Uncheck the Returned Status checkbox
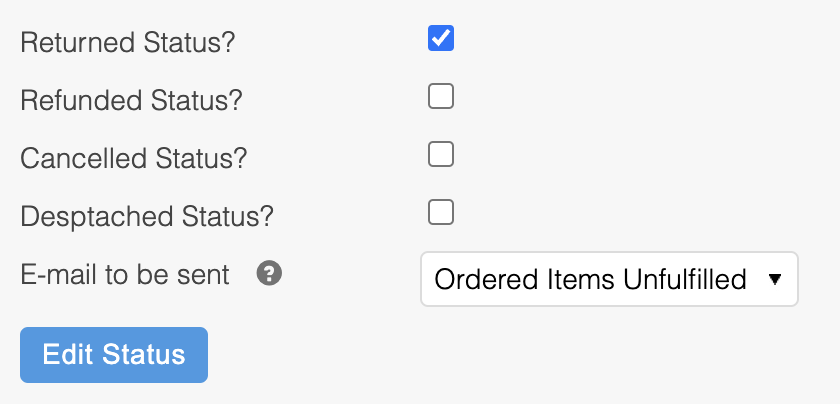Screen dimensions: 840x404 [x=441, y=38]
